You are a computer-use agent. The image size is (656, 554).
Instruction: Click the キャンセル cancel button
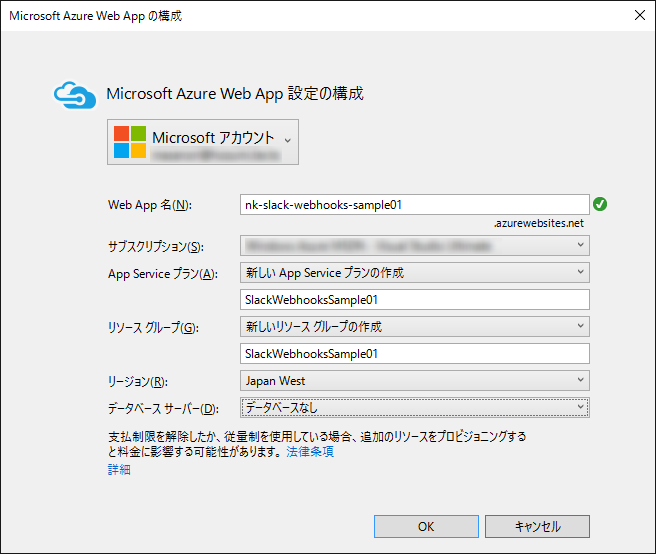click(537, 526)
